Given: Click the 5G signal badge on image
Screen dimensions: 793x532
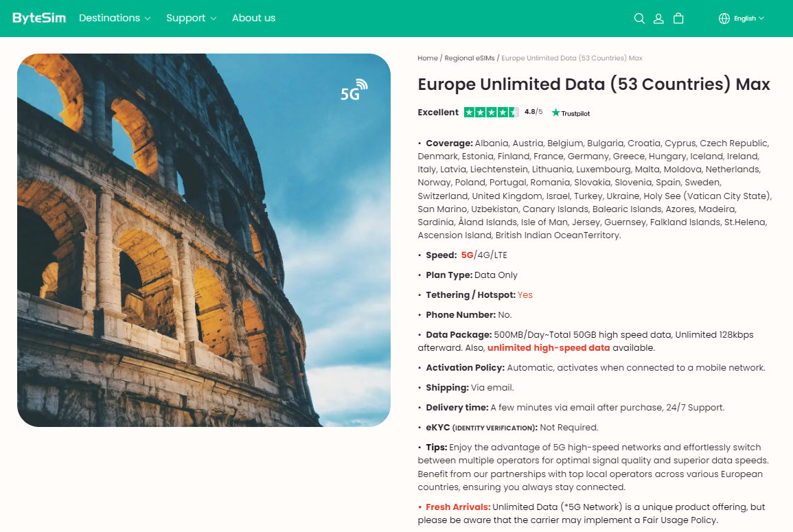Looking at the screenshot, I should (x=354, y=91).
